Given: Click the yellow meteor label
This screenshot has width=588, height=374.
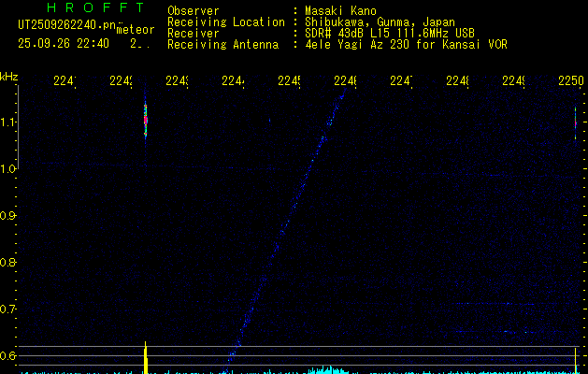Looking at the screenshot, I should pyautogui.click(x=136, y=30).
